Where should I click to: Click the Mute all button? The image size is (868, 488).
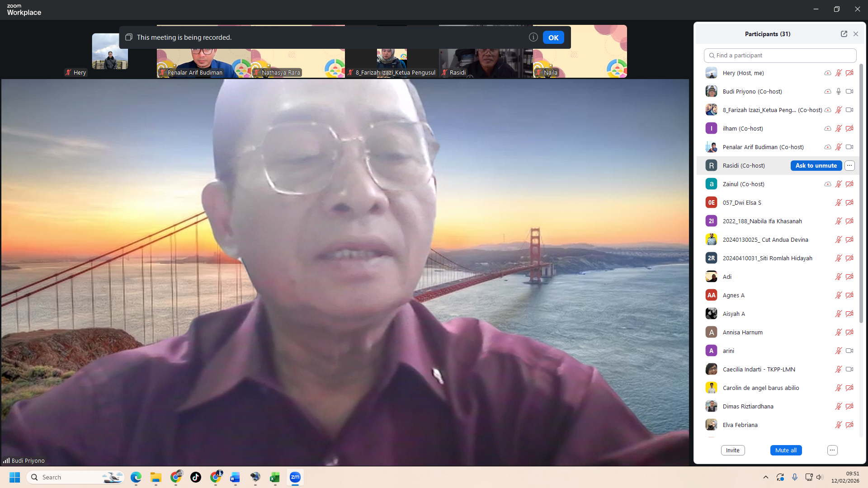point(786,450)
